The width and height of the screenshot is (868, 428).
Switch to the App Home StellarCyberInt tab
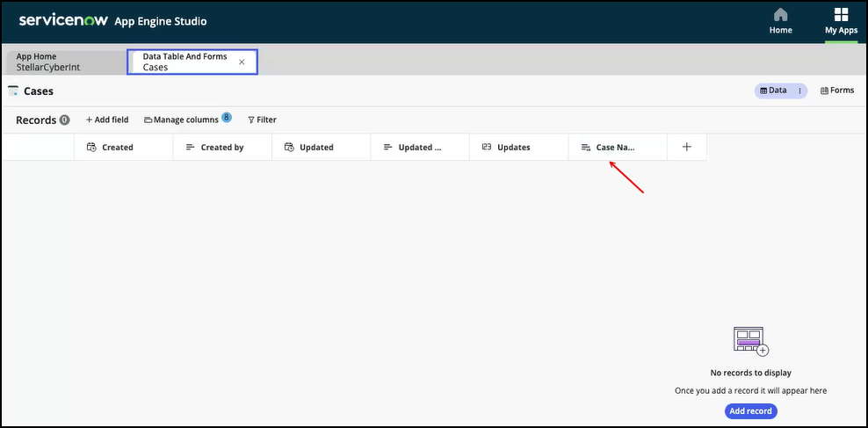click(65, 62)
